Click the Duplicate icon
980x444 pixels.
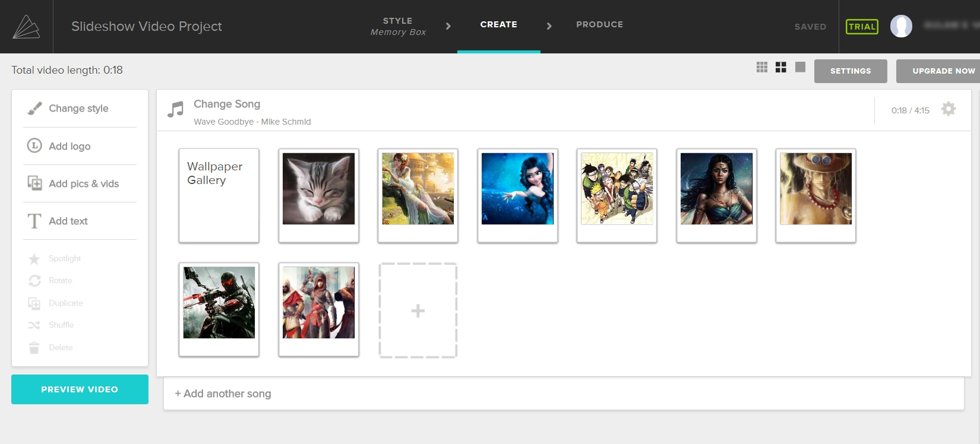pos(34,303)
